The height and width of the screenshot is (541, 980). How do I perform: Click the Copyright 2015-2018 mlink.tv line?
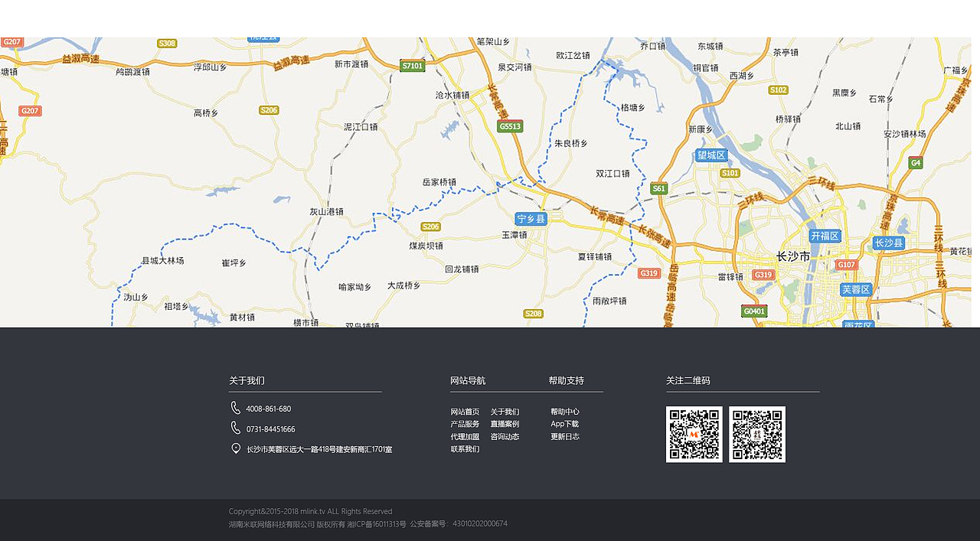[x=310, y=511]
